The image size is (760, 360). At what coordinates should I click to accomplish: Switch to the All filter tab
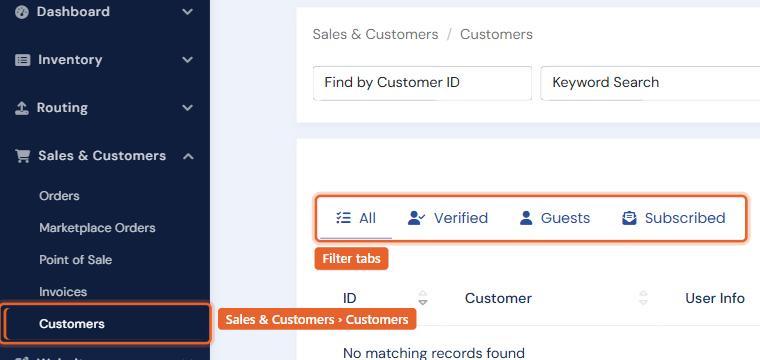pyautogui.click(x=356, y=218)
